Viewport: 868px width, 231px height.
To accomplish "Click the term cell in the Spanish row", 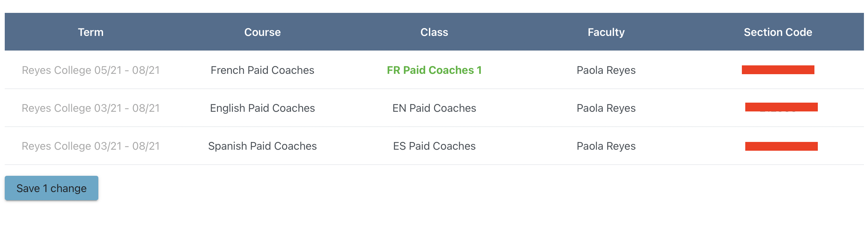I will tap(91, 146).
